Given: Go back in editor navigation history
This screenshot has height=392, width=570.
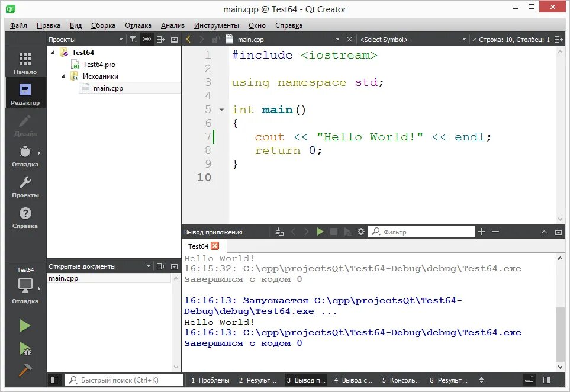Looking at the screenshot, I should (x=188, y=39).
